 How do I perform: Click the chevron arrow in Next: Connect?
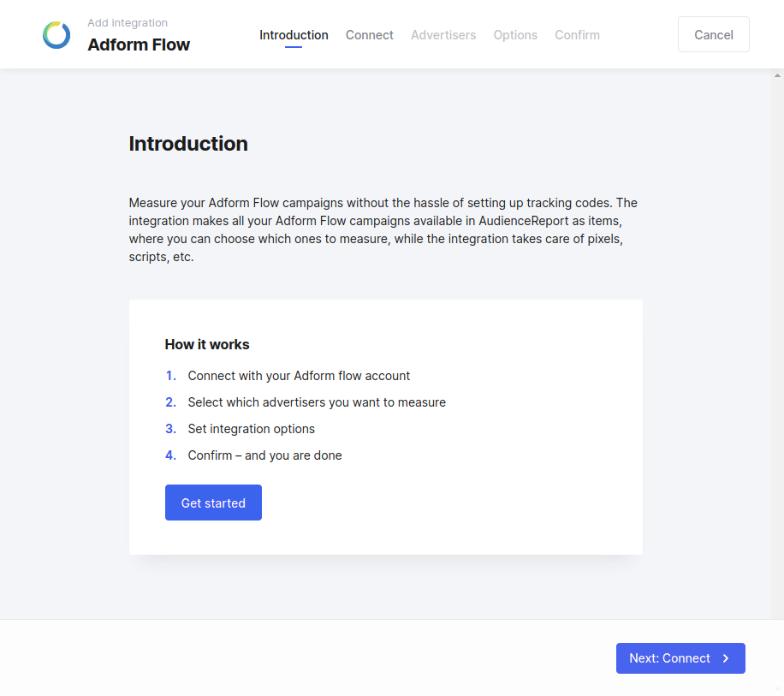coord(726,658)
